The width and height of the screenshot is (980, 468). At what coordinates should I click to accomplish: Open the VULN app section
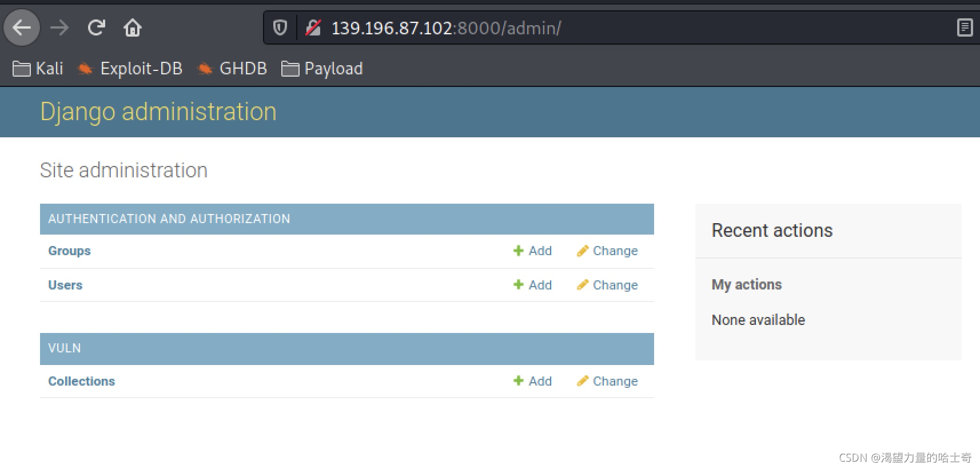pyautogui.click(x=65, y=348)
